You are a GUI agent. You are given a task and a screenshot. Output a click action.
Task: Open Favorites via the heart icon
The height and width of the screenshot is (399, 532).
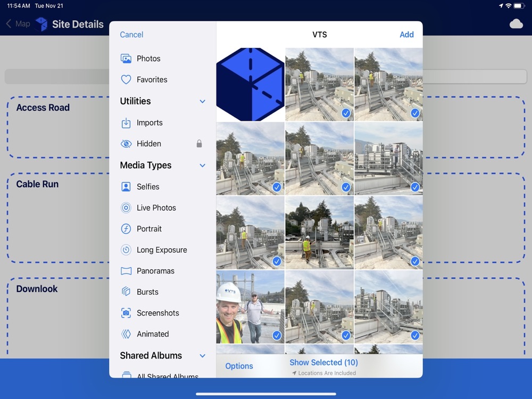pos(126,80)
